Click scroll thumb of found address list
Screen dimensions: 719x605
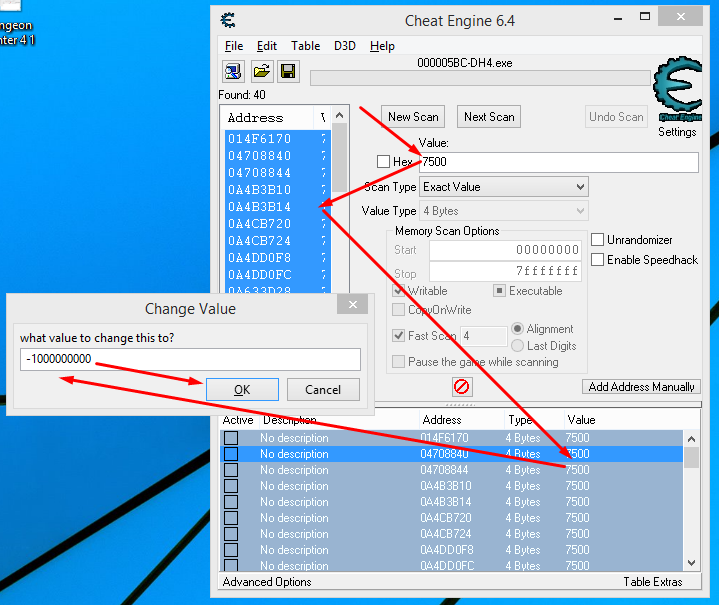[339, 157]
